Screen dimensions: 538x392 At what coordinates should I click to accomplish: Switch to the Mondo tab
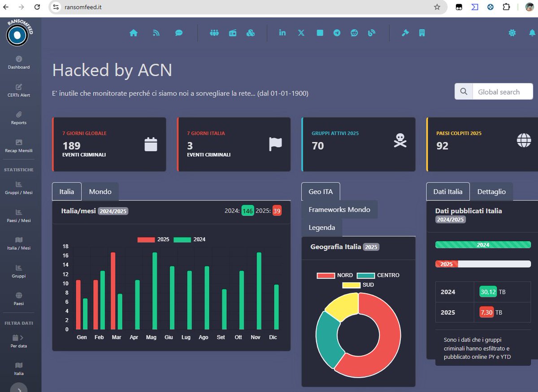pos(100,192)
